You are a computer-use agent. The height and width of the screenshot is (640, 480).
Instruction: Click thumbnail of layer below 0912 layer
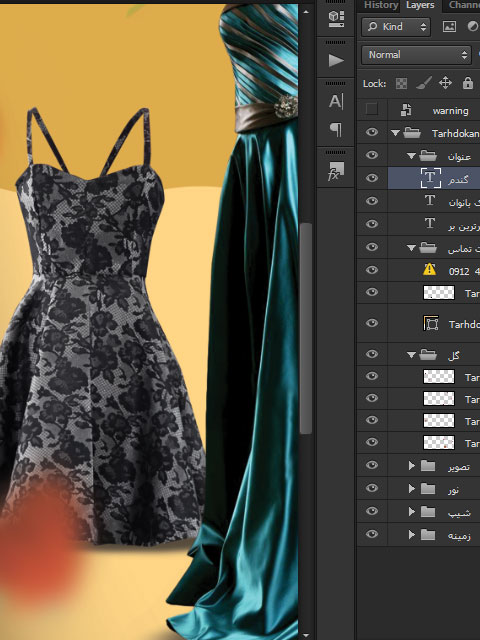(x=439, y=292)
